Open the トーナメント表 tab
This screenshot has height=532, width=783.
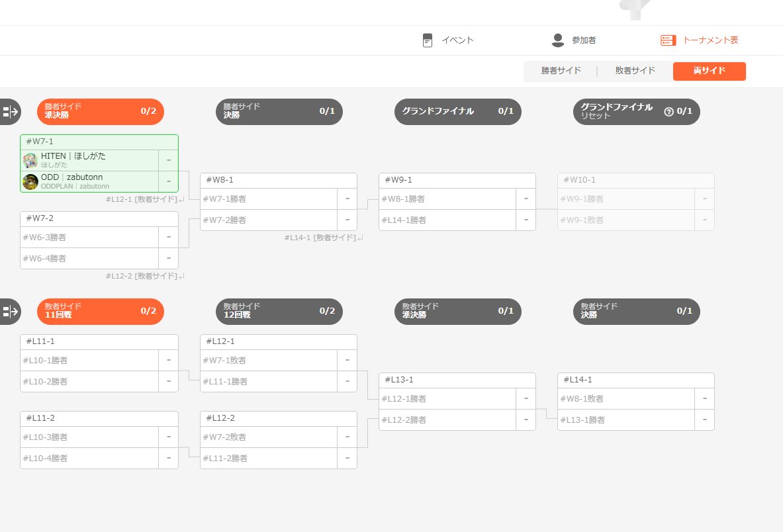click(699, 40)
